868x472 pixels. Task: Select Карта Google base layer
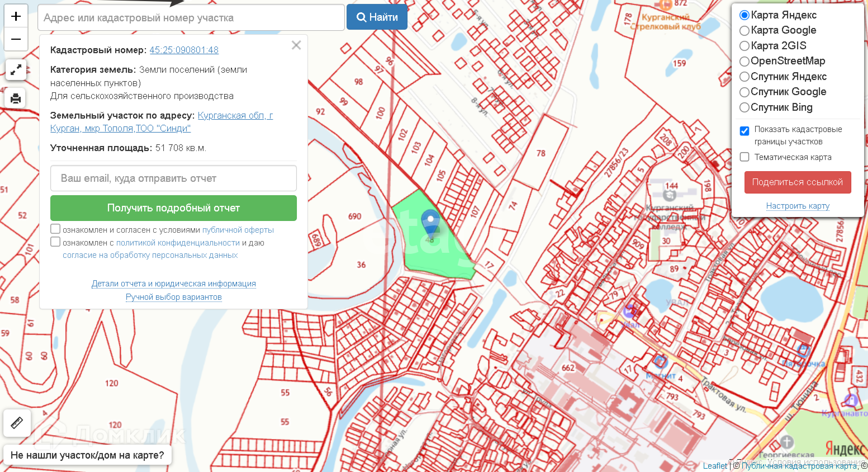(744, 31)
